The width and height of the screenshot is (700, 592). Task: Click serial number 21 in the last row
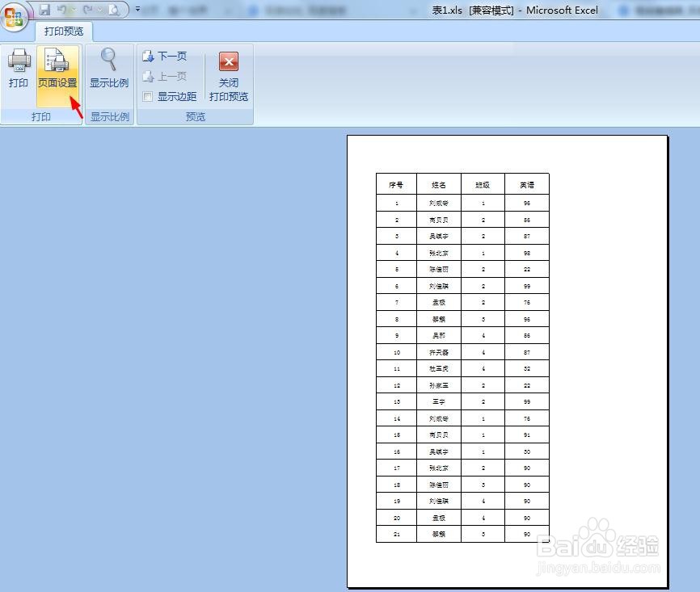click(x=397, y=534)
